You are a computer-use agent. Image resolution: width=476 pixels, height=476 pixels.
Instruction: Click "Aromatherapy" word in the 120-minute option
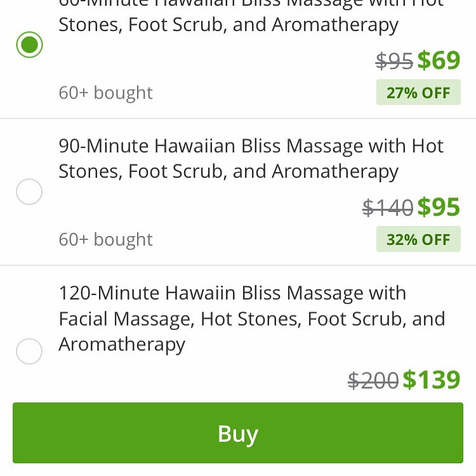tap(122, 345)
